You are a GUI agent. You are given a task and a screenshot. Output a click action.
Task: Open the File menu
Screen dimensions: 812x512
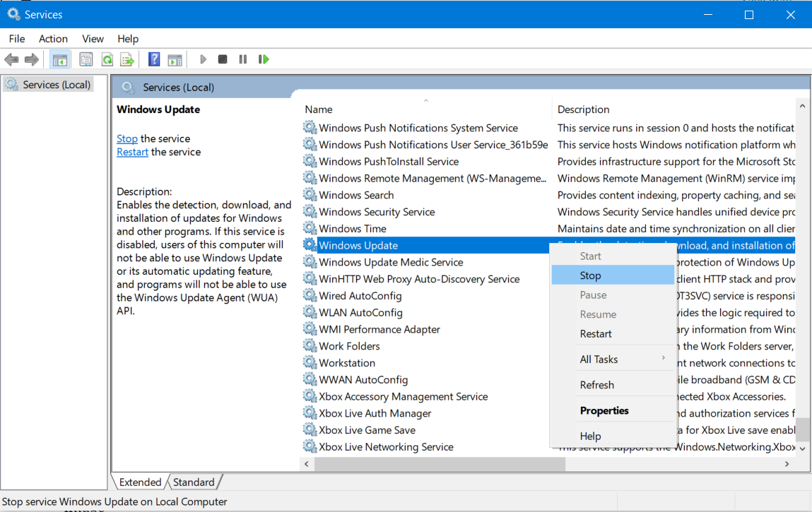[16, 39]
